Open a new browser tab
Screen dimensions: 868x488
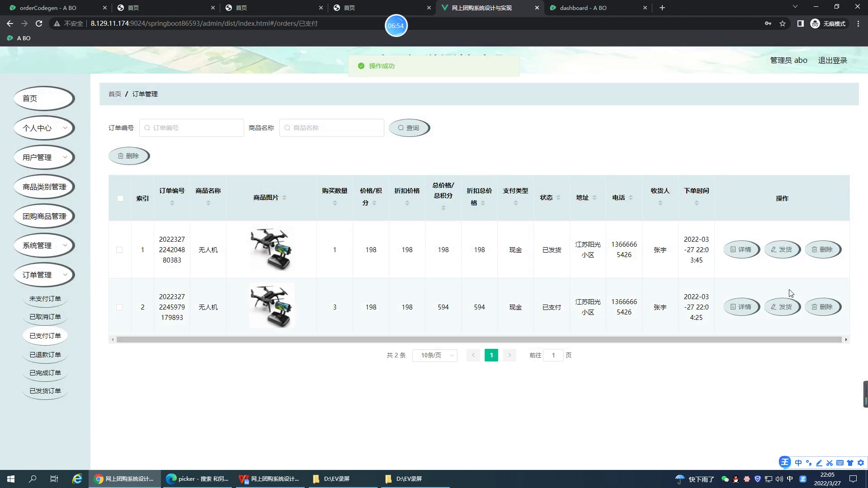pos(662,8)
